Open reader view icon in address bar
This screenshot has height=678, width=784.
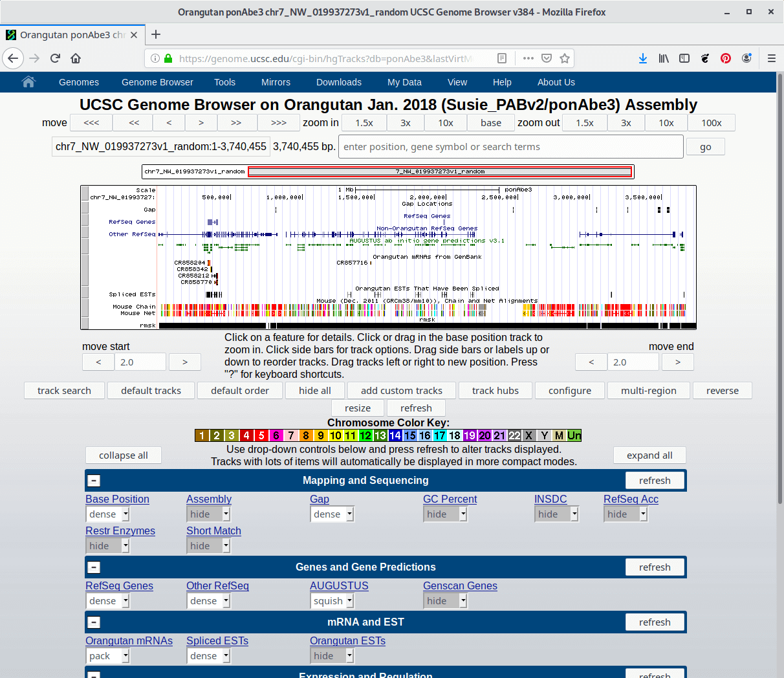click(502, 58)
